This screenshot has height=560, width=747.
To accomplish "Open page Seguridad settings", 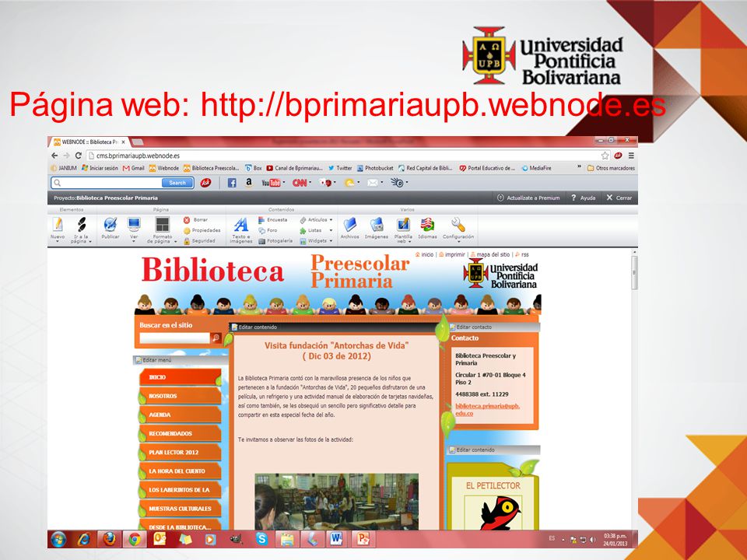I will (x=200, y=241).
